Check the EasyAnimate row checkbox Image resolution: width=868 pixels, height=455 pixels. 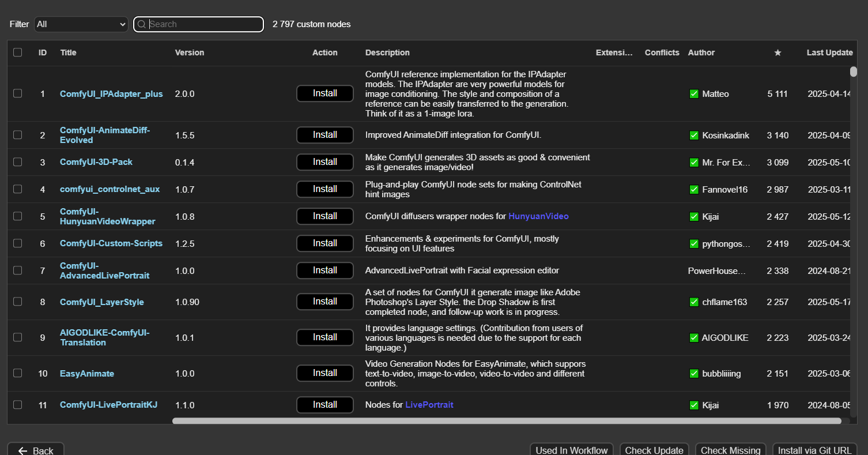coord(18,373)
